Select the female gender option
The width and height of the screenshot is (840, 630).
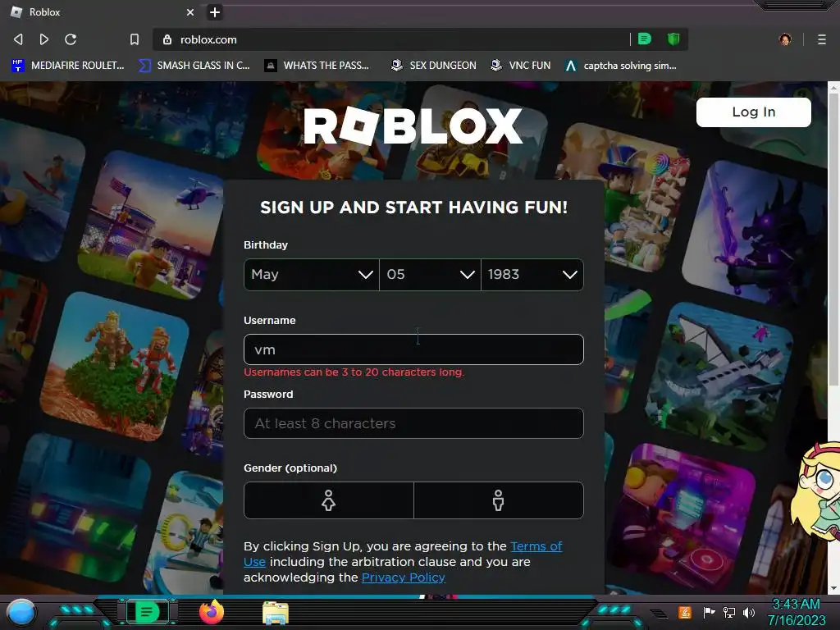[328, 500]
